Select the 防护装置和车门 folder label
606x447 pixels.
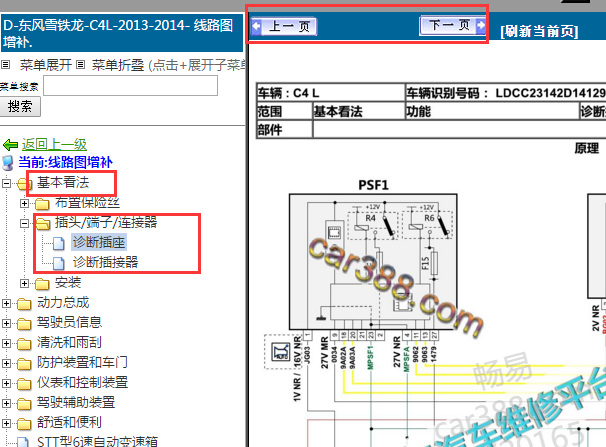82,362
